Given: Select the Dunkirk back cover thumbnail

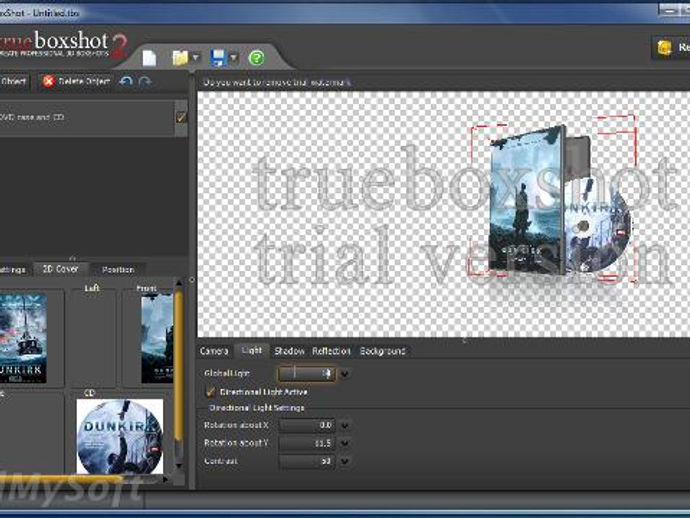Looking at the screenshot, I should pyautogui.click(x=23, y=338).
